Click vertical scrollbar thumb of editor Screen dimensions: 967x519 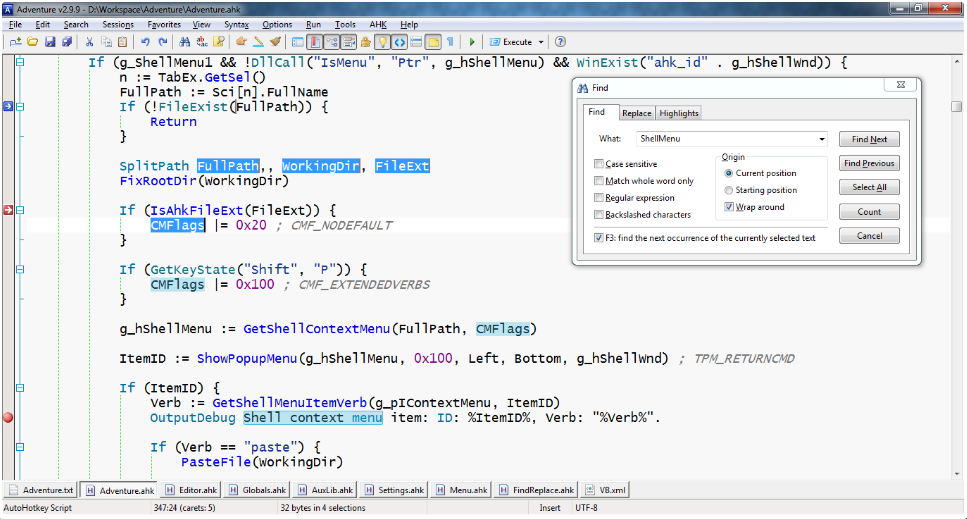tap(957, 106)
